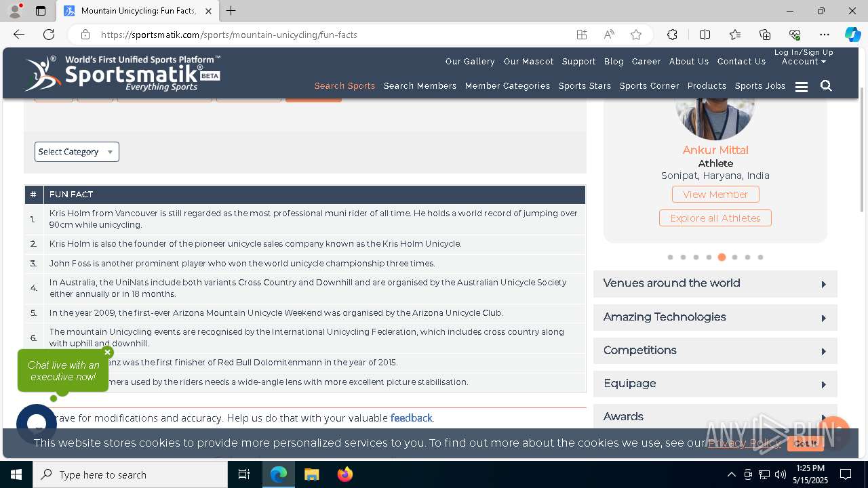Open the Windows Start menu
The height and width of the screenshot is (488, 868).
(x=16, y=474)
